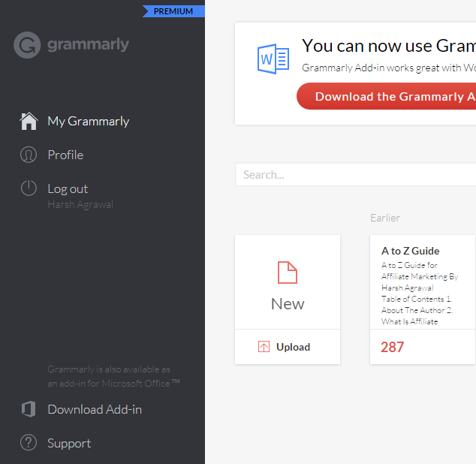Click the Office add-in icon
Image resolution: width=476 pixels, height=464 pixels.
coord(29,409)
